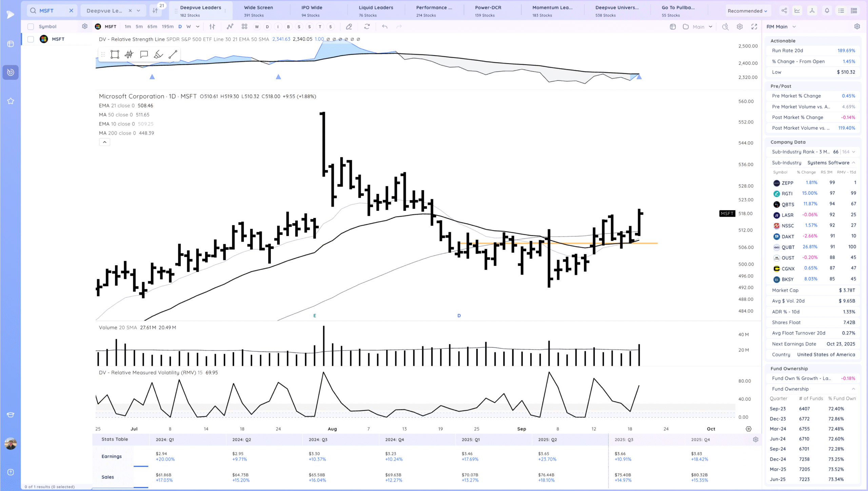Click the MSFT search input field
This screenshot has width=868, height=491.
52,11
